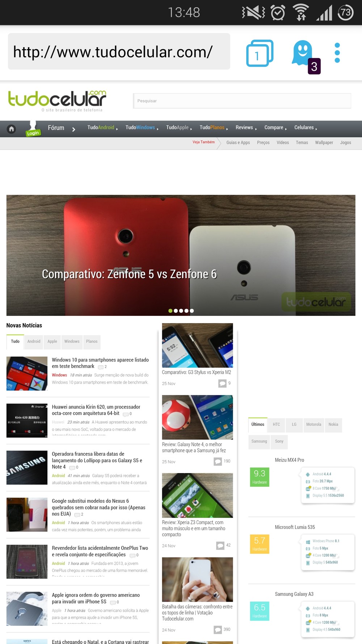This screenshot has height=644, width=362.
Task: Expand the Fórum chevron arrow
Action: pyautogui.click(x=73, y=129)
